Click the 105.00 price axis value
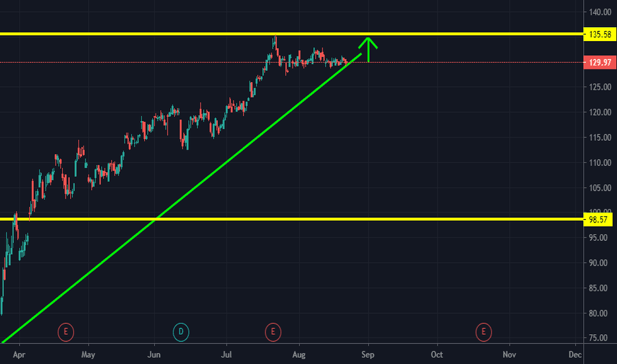Viewport: 617px width, 364px height. click(600, 188)
